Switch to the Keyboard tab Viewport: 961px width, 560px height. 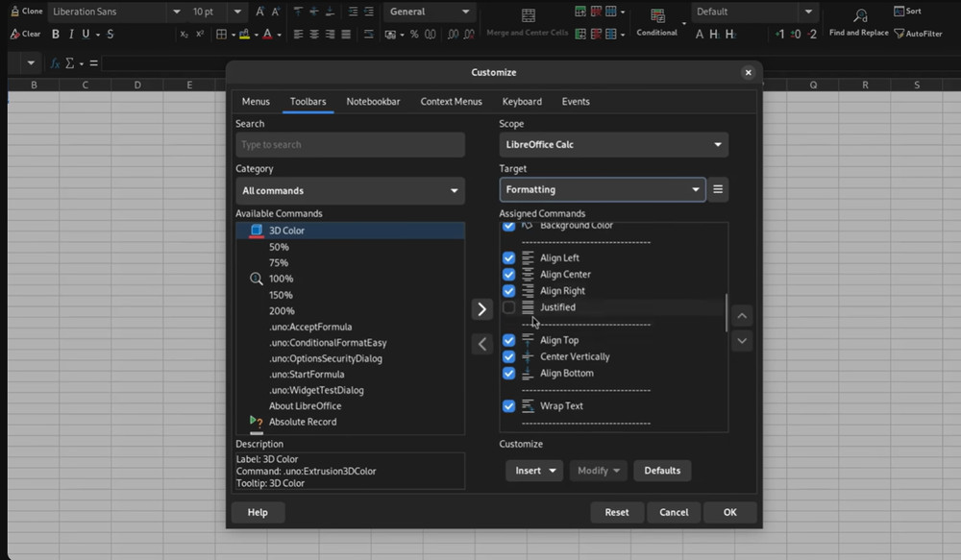[x=522, y=102]
